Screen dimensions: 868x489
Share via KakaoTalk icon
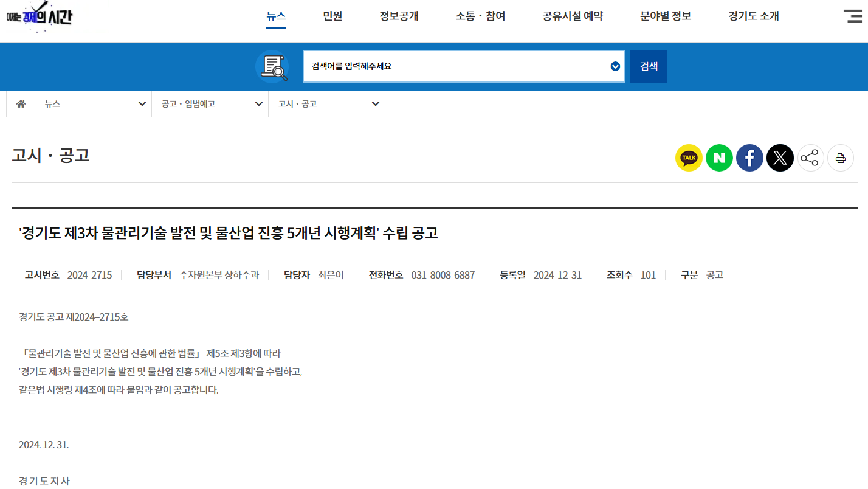[x=689, y=158]
